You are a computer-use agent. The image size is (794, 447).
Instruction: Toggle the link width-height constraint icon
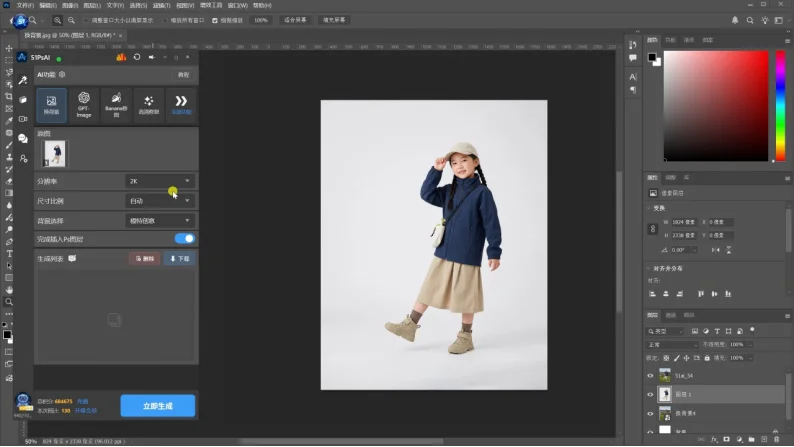[653, 229]
